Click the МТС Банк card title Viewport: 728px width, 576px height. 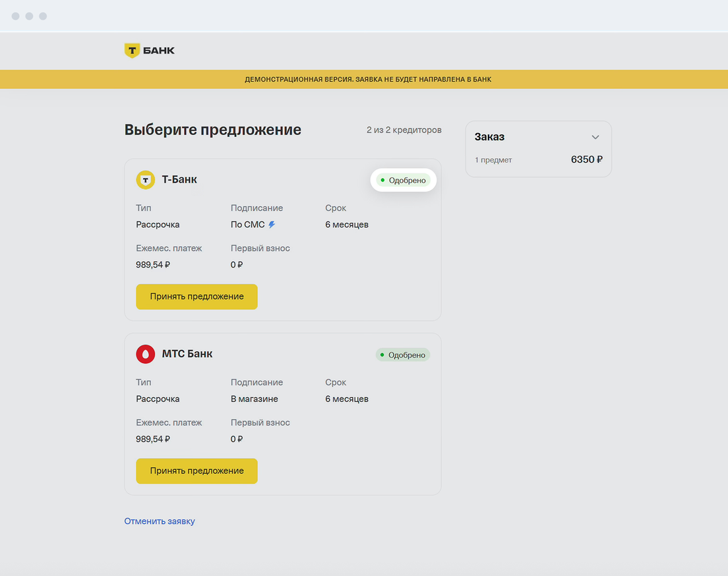tap(187, 354)
